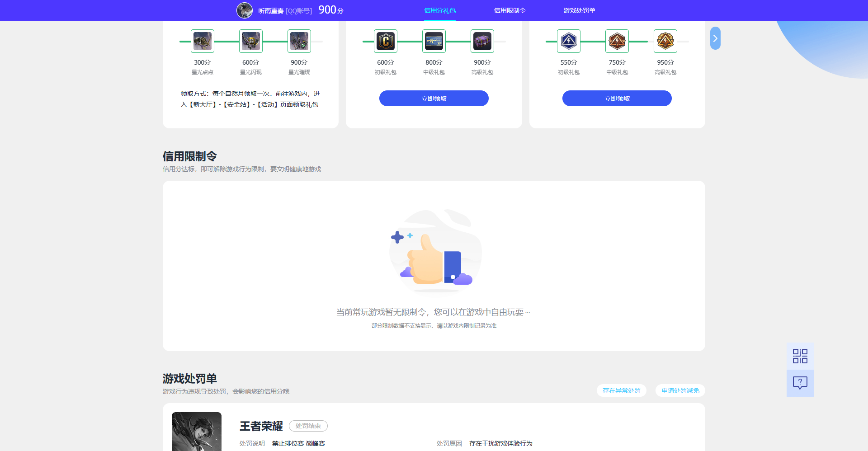Click 禁止排位赛 巅峰赛 penalty description

[x=298, y=444]
